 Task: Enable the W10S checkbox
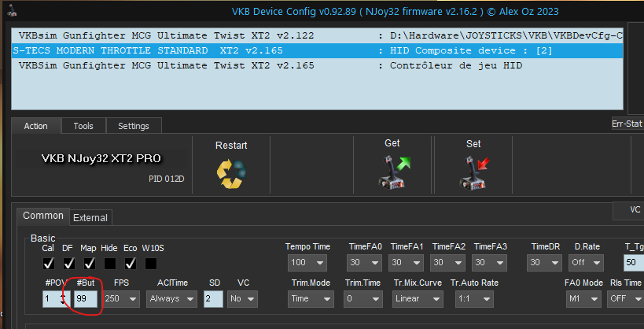click(x=151, y=263)
